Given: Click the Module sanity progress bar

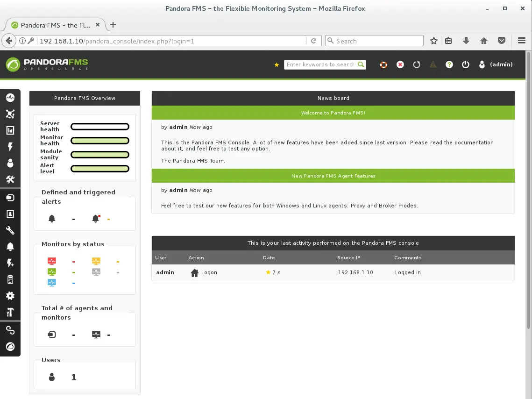Looking at the screenshot, I should [100, 155].
